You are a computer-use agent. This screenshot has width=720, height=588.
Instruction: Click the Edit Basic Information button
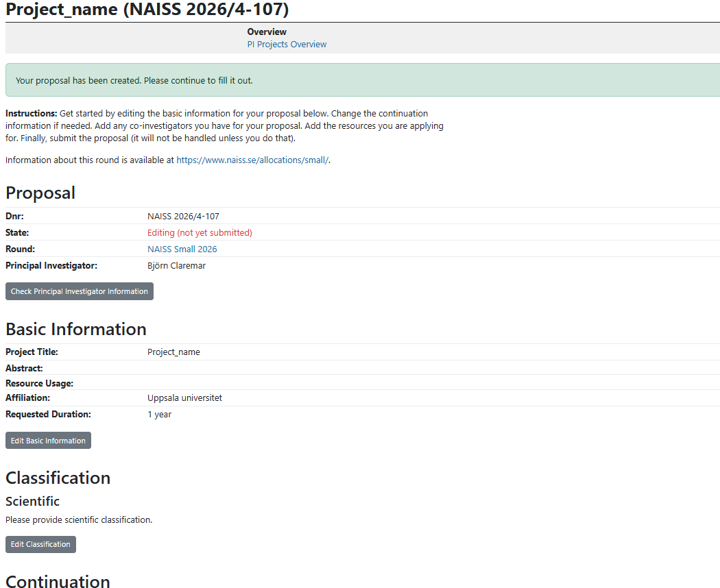coord(47,440)
